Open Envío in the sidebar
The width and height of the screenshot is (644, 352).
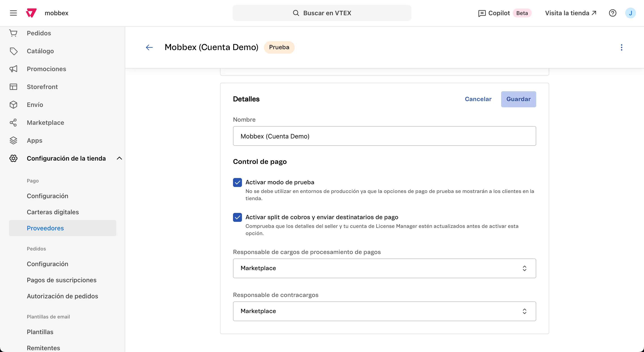point(35,104)
